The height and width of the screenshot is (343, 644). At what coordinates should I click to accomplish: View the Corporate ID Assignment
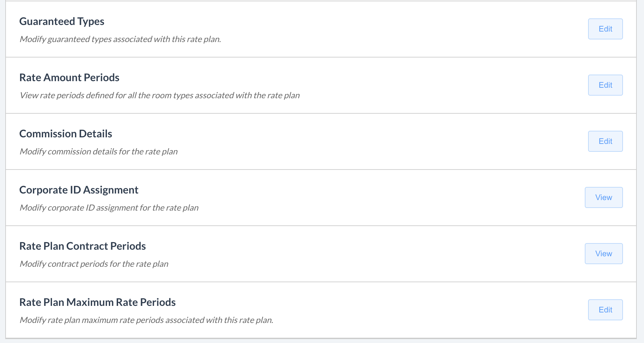(x=604, y=197)
